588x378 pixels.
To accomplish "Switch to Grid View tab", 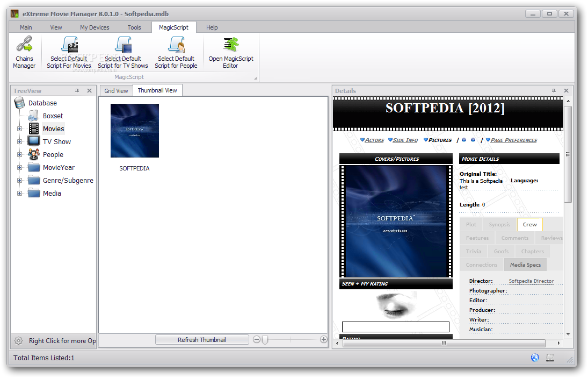I will 116,91.
